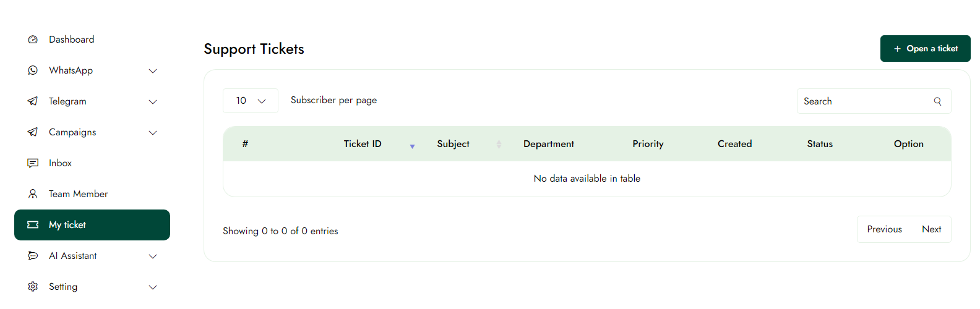Click the Setting gear icon
This screenshot has width=980, height=309.
point(33,287)
